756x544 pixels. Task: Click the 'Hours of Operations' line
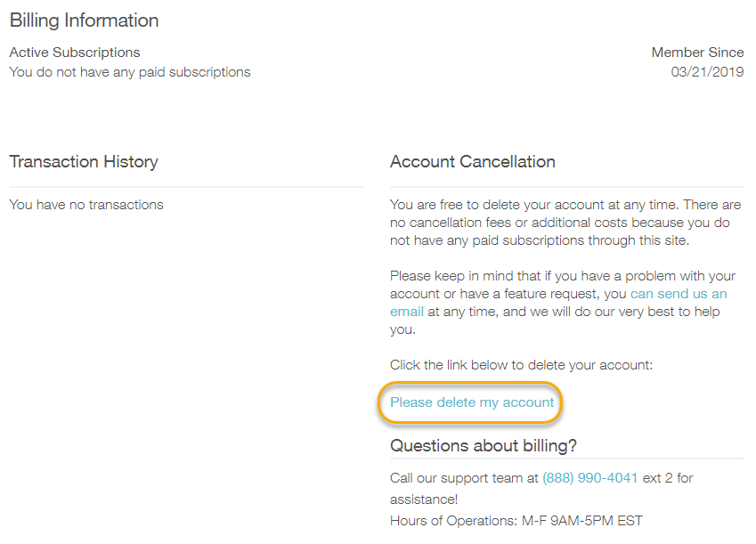[516, 521]
